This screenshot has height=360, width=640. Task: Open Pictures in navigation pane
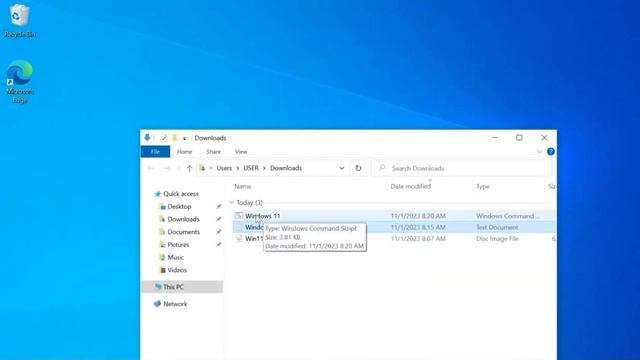(178, 244)
